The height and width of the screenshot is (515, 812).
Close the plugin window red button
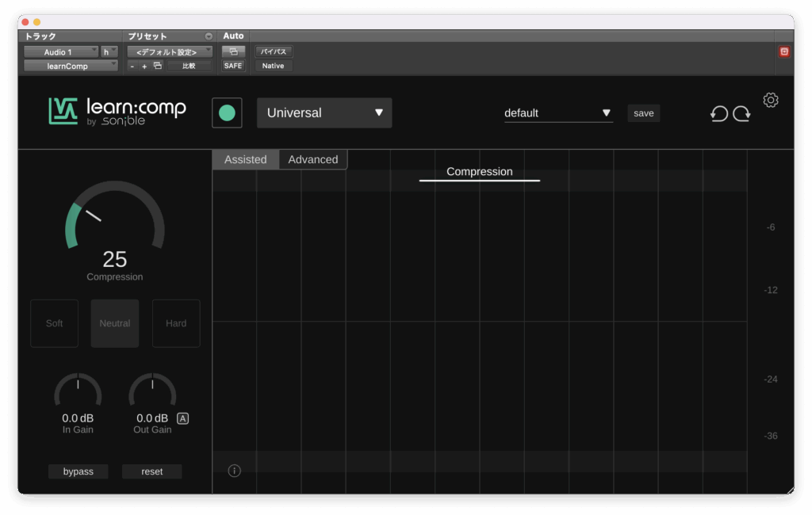click(25, 21)
